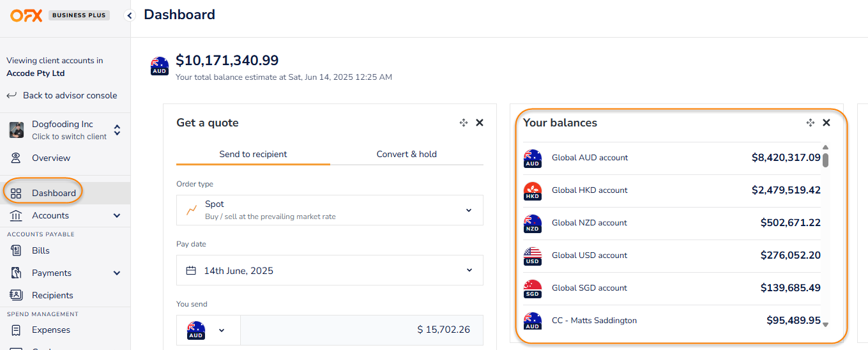This screenshot has width=868, height=350.
Task: Click the move icon on Get a quote
Action: (464, 123)
